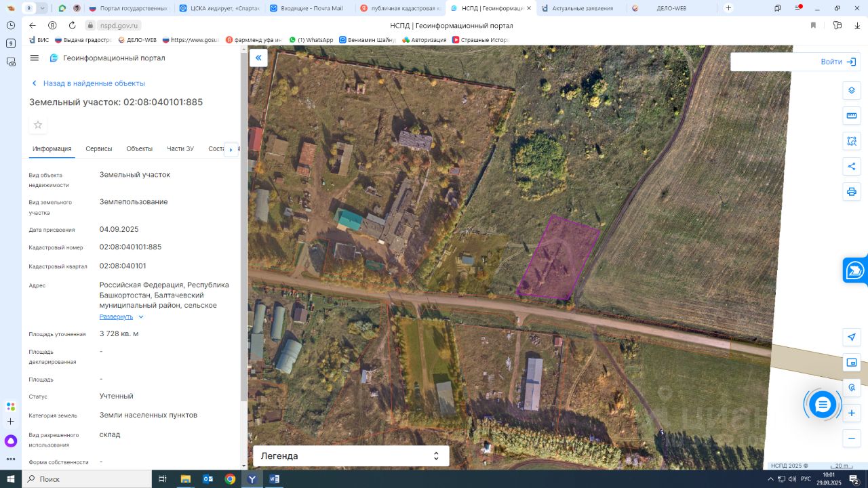Screen dimensions: 868x488
Task: Open the tab group dropdown arrow
Action: [43, 8]
